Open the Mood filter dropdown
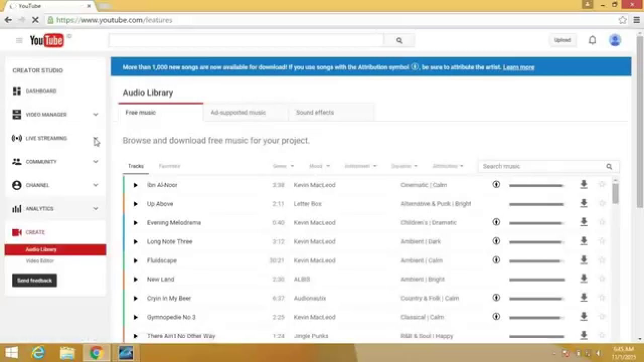644x362 pixels. 320,166
